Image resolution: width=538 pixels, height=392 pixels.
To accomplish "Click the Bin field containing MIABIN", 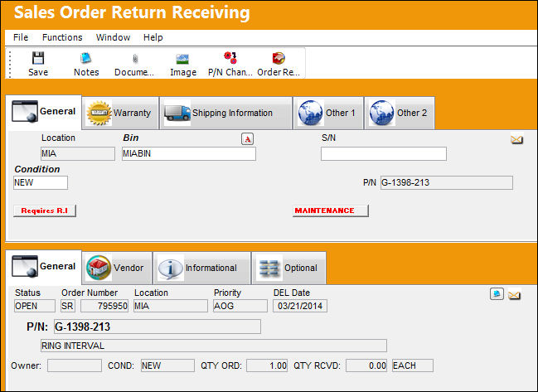I will pyautogui.click(x=189, y=153).
